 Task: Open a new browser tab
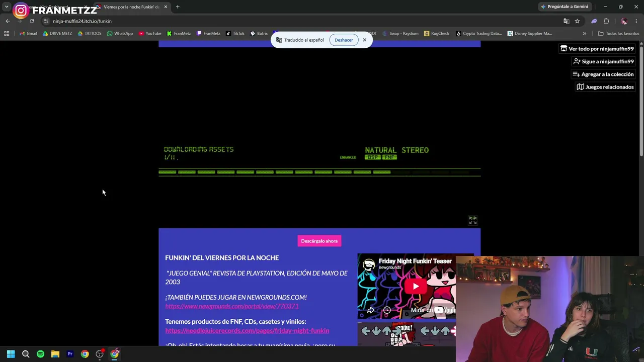(178, 7)
